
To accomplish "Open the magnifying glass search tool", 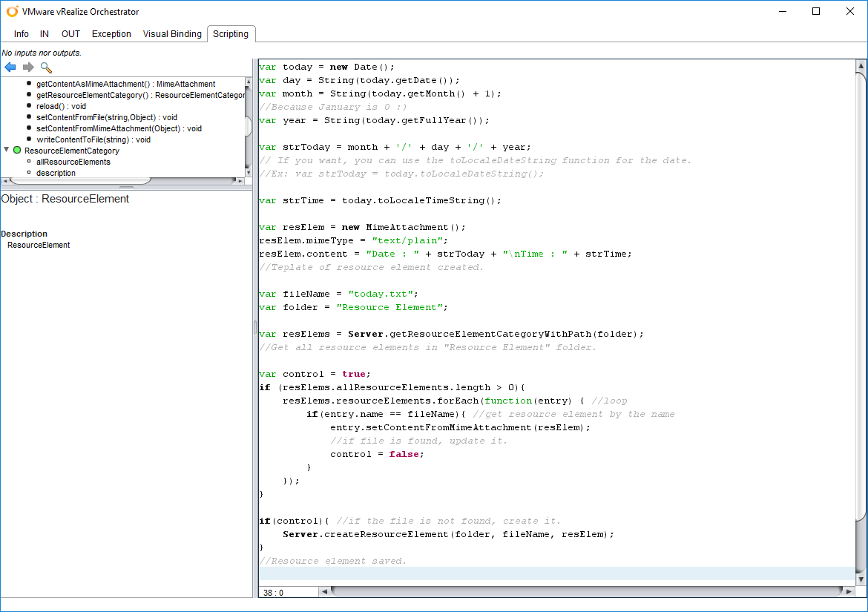I will tap(46, 68).
